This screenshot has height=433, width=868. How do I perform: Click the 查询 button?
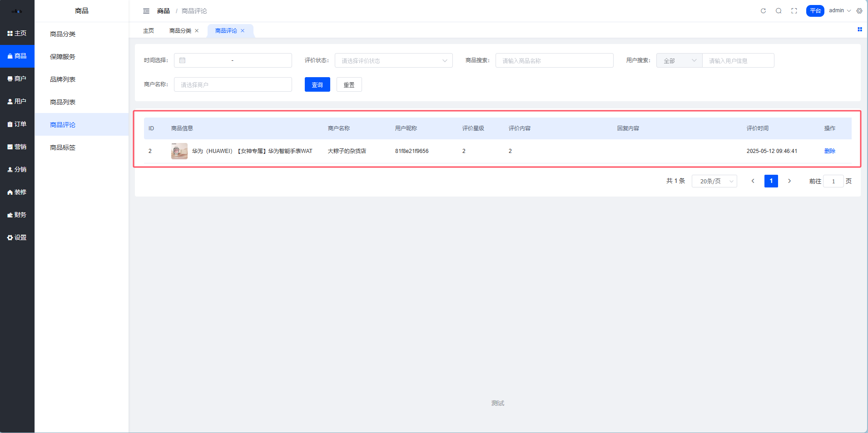pos(317,85)
